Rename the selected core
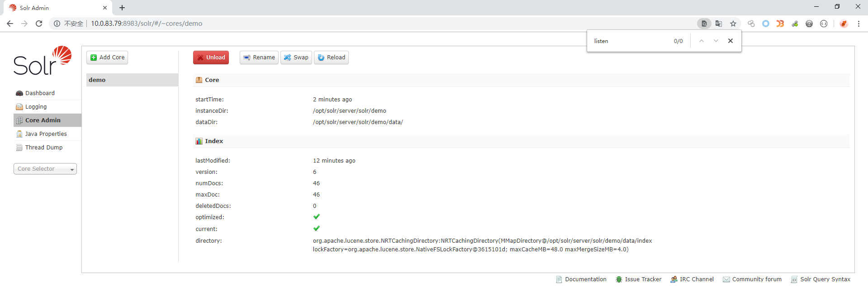The height and width of the screenshot is (293, 868). [259, 58]
